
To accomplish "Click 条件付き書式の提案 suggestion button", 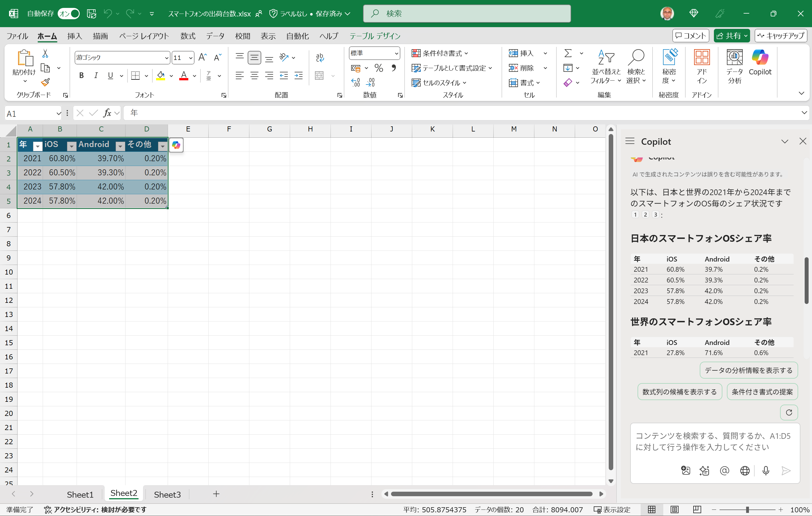I will (x=762, y=392).
